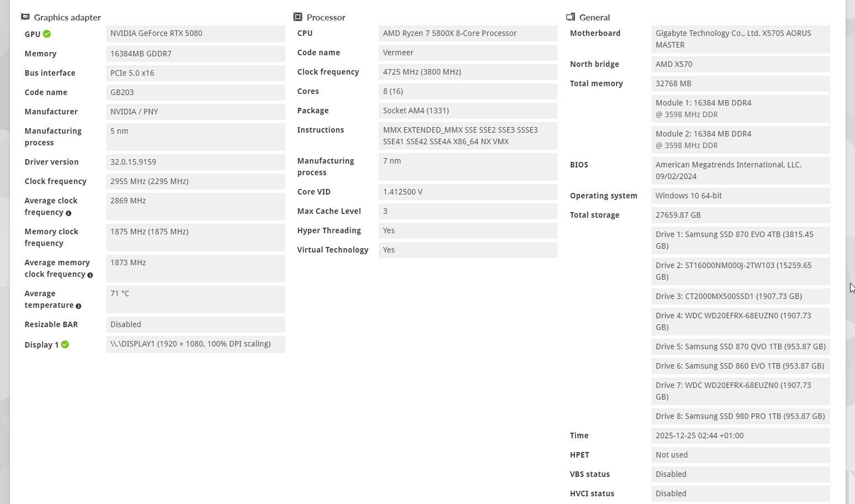
Task: Click the Processor section chip icon
Action: tap(298, 17)
